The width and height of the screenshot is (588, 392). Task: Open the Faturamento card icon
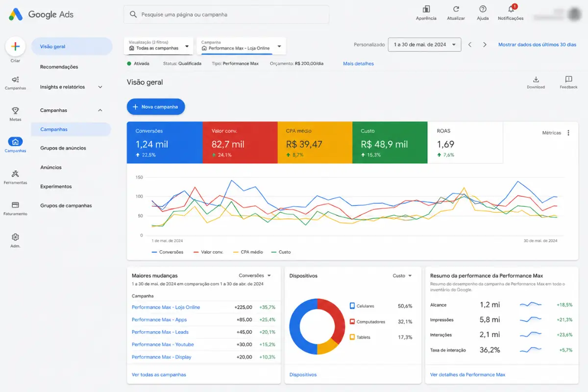15,205
